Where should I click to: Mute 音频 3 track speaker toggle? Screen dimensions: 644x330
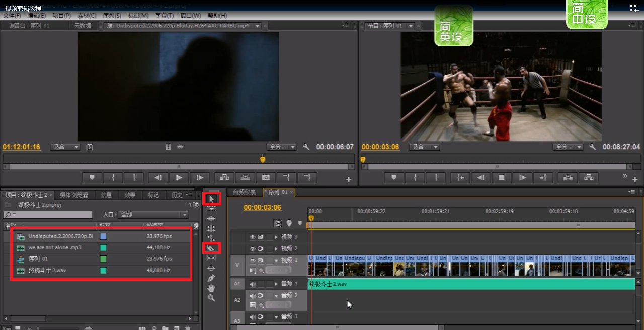(x=253, y=317)
